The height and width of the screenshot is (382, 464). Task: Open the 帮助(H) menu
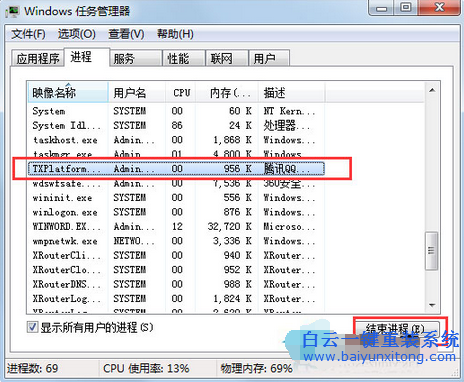click(175, 34)
